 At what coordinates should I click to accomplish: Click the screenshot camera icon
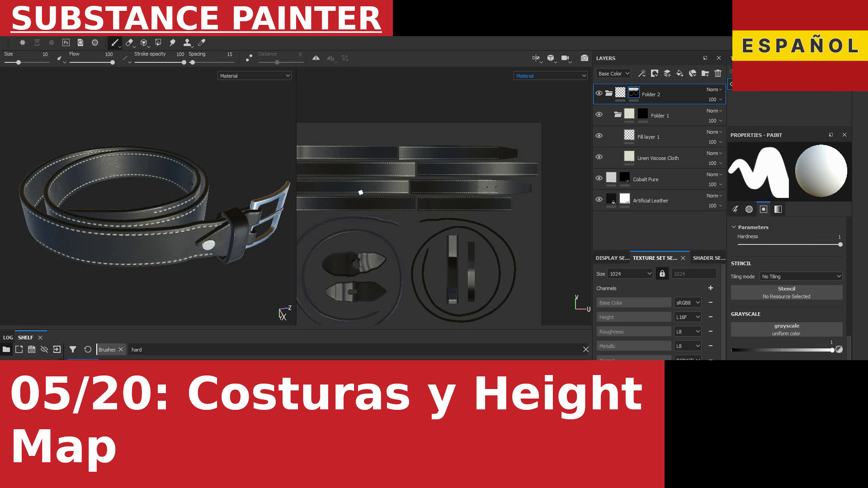(585, 58)
